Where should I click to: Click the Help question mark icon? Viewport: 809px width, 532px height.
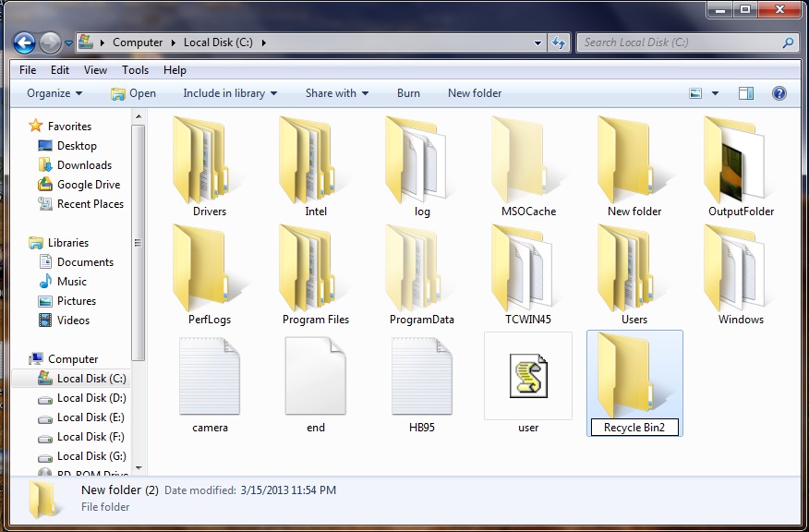click(x=779, y=93)
